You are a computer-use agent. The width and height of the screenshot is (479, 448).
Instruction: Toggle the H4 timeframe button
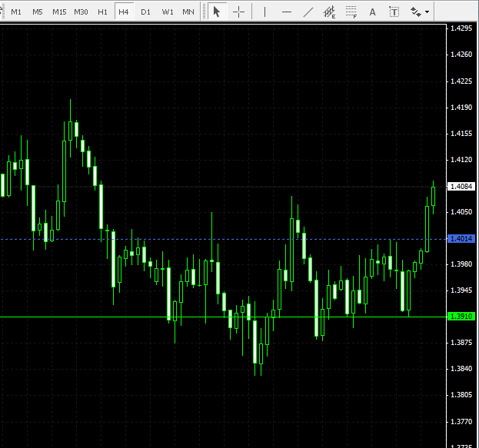[124, 12]
